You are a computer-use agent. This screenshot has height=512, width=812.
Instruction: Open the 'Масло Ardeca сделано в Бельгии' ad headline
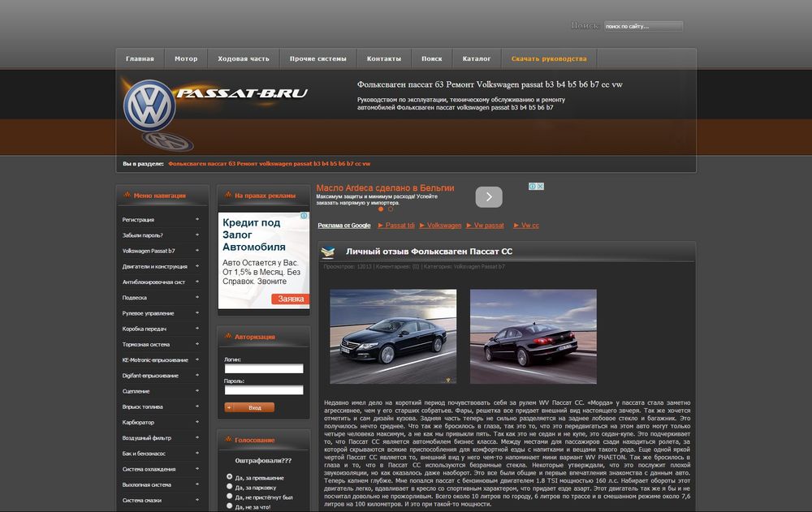tap(385, 188)
